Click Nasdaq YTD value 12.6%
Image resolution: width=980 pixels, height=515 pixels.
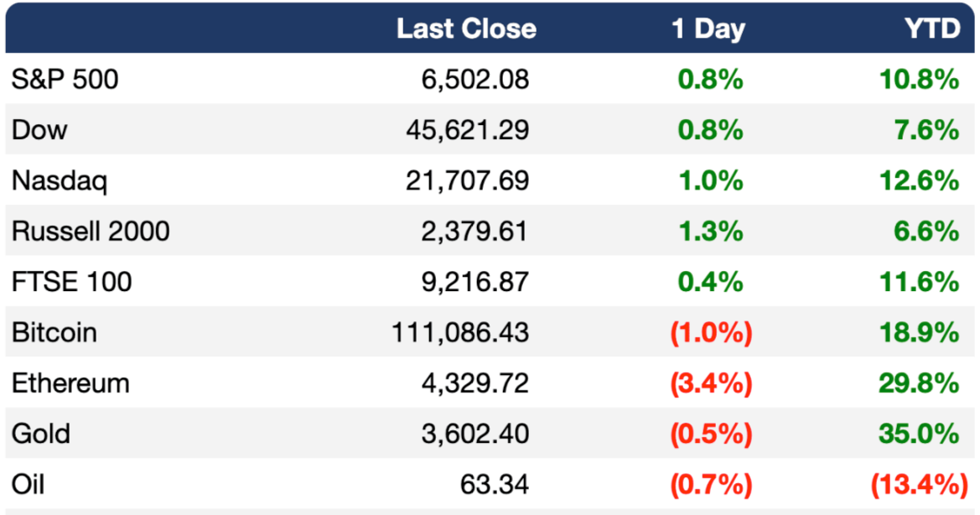tap(919, 180)
